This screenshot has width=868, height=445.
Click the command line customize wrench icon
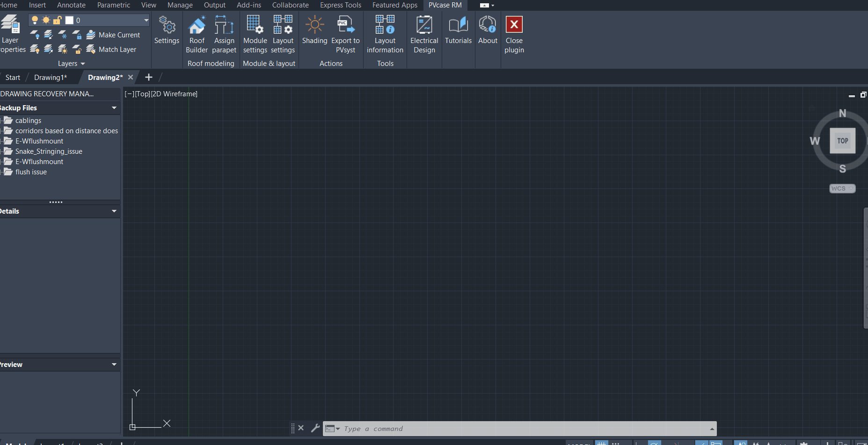(x=315, y=428)
